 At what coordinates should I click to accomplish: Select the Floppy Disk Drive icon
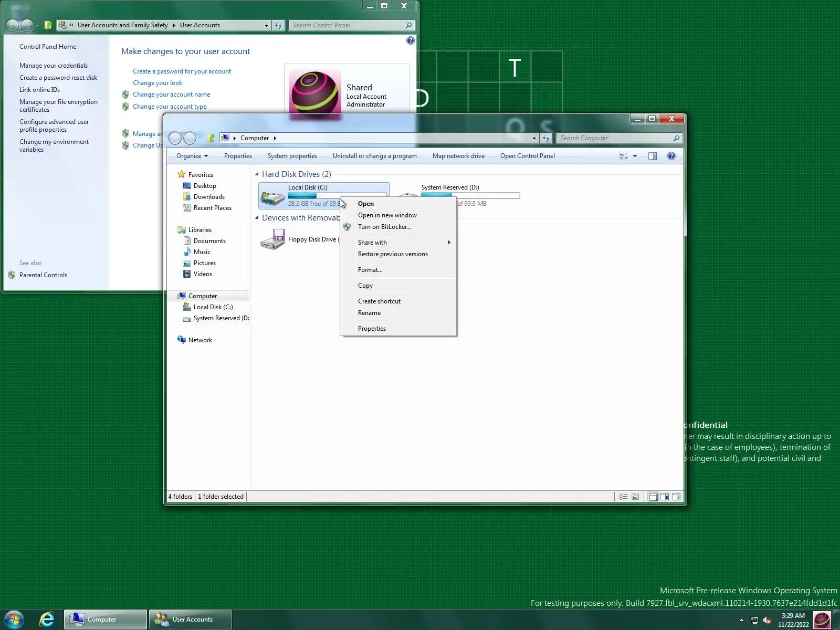pos(272,239)
